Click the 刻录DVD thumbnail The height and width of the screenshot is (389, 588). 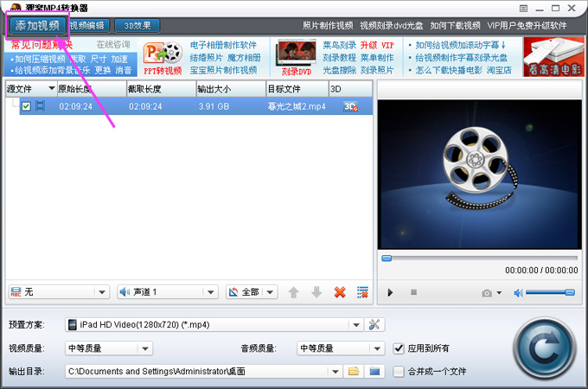pyautogui.click(x=296, y=57)
